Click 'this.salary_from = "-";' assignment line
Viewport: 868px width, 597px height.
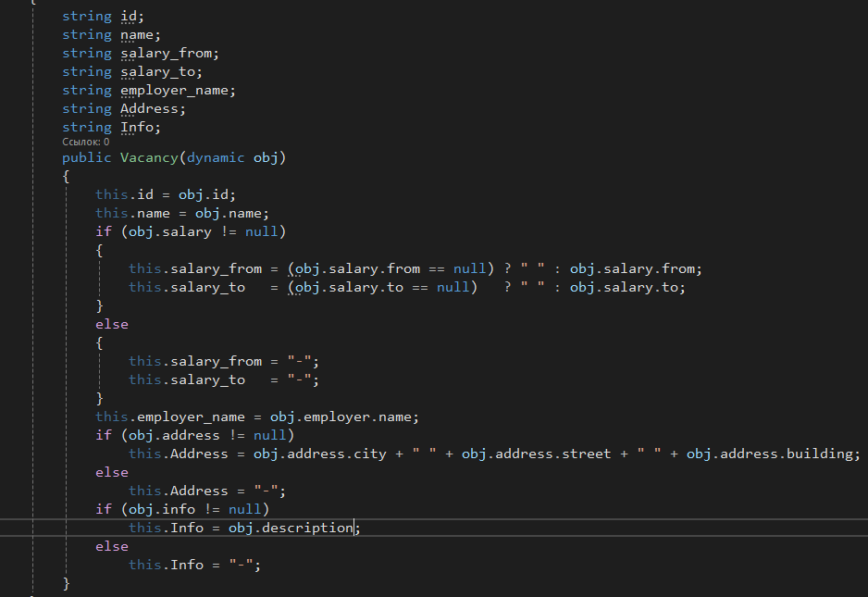(x=224, y=362)
